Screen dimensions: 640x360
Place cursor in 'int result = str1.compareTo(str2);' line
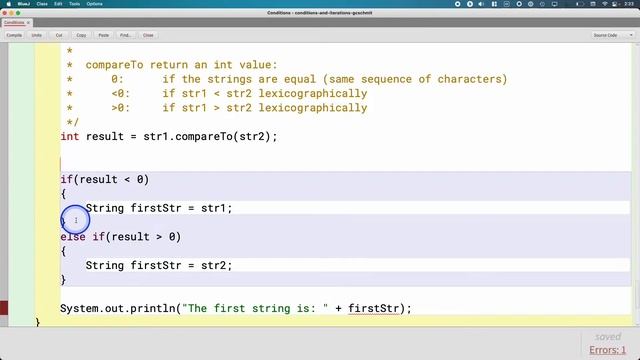(x=169, y=136)
